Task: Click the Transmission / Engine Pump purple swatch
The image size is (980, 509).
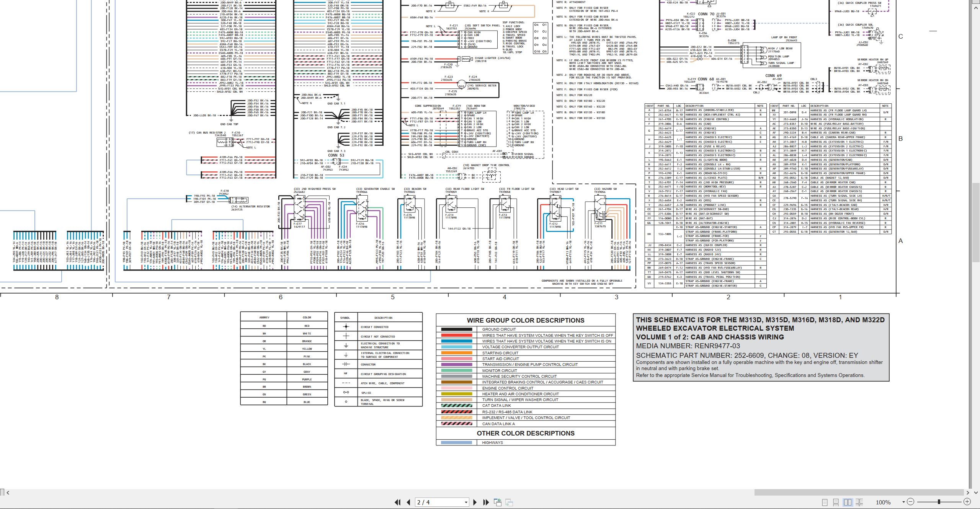Action: click(456, 365)
